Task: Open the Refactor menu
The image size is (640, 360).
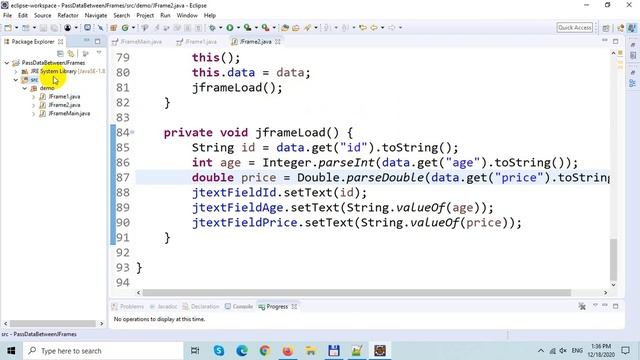Action: tap(68, 16)
